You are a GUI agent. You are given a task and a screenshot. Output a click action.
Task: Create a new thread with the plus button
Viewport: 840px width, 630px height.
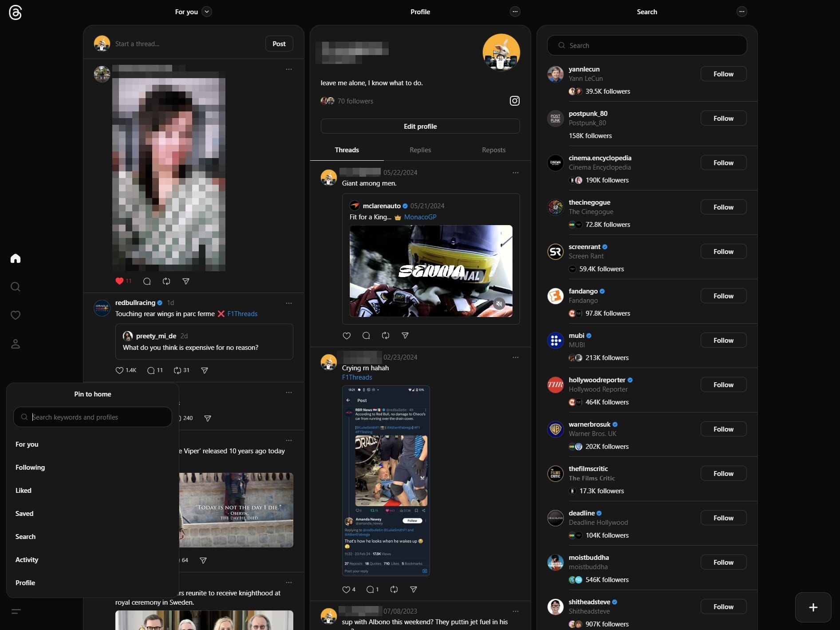[814, 608]
